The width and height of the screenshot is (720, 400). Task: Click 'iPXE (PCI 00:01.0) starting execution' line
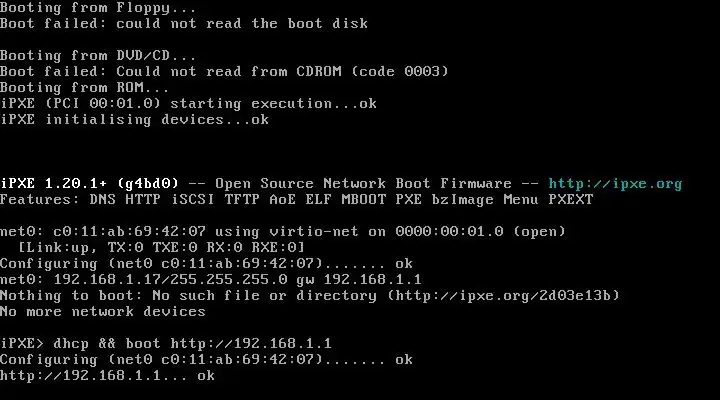coord(188,104)
